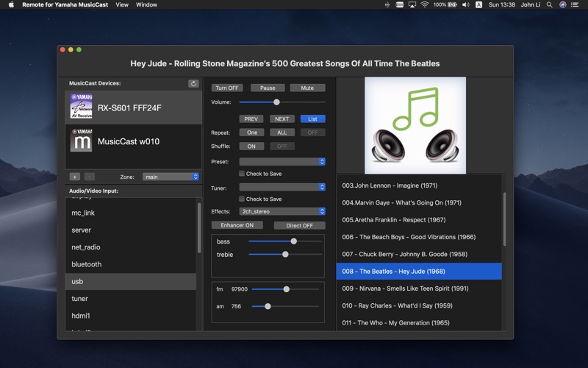Click the plus button to add device

click(74, 177)
